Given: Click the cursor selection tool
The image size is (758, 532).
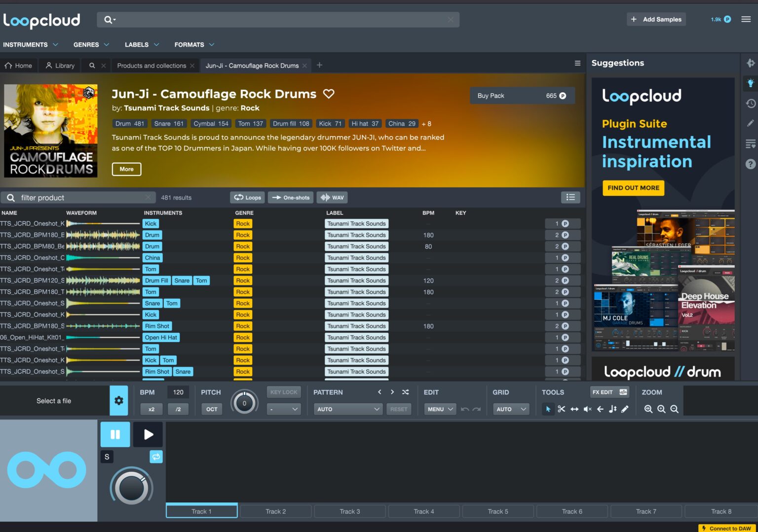Looking at the screenshot, I should 548,409.
